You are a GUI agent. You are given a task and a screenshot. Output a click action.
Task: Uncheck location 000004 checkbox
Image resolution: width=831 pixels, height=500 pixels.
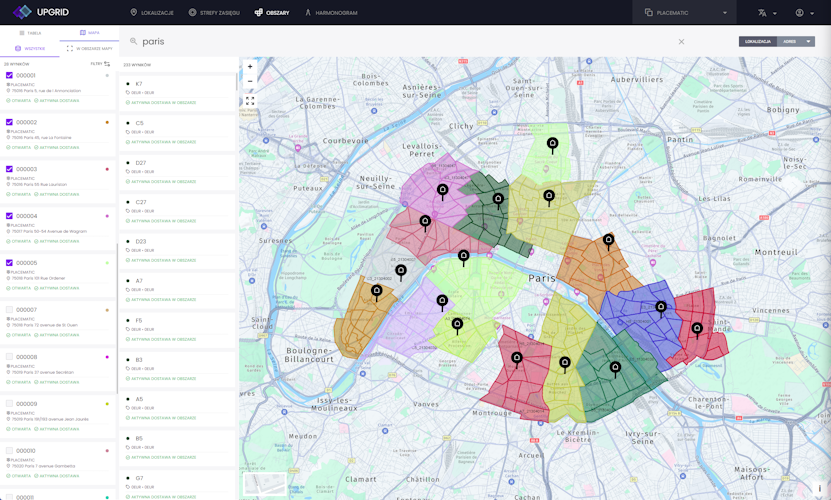[x=10, y=216]
